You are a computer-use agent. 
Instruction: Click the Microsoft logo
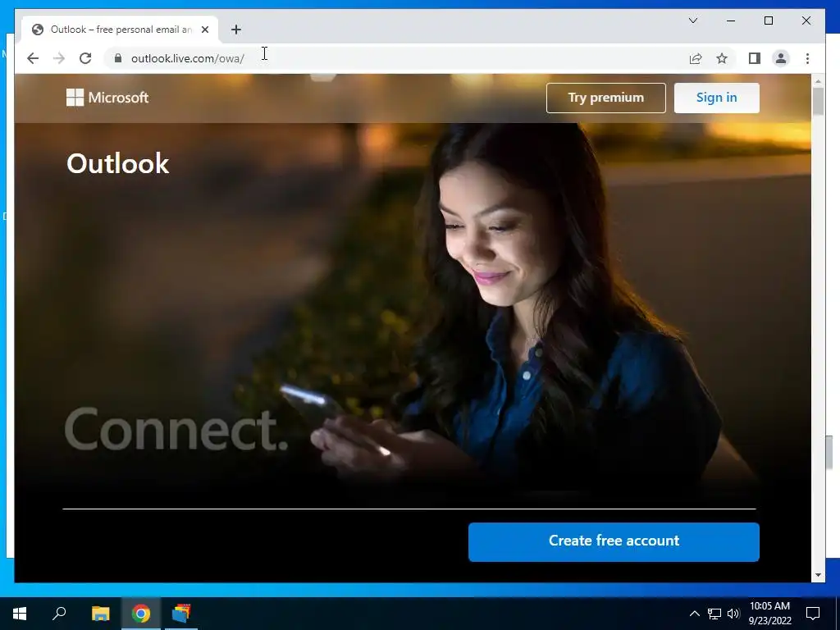click(x=107, y=98)
